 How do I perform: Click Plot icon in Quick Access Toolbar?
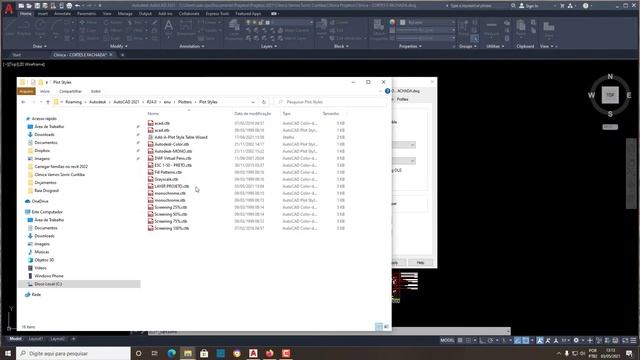click(69, 6)
